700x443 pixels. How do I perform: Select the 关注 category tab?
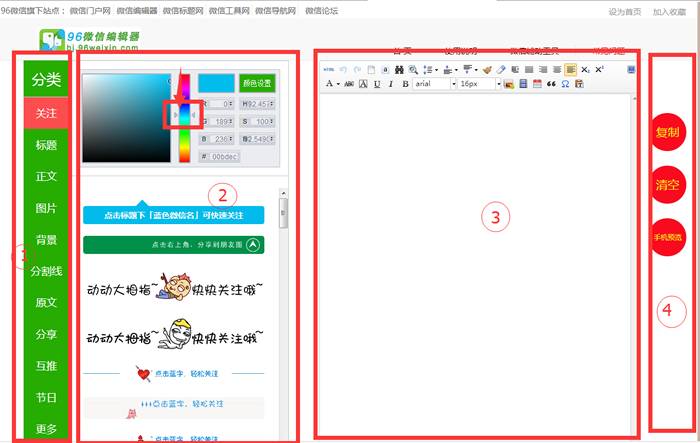tap(46, 113)
